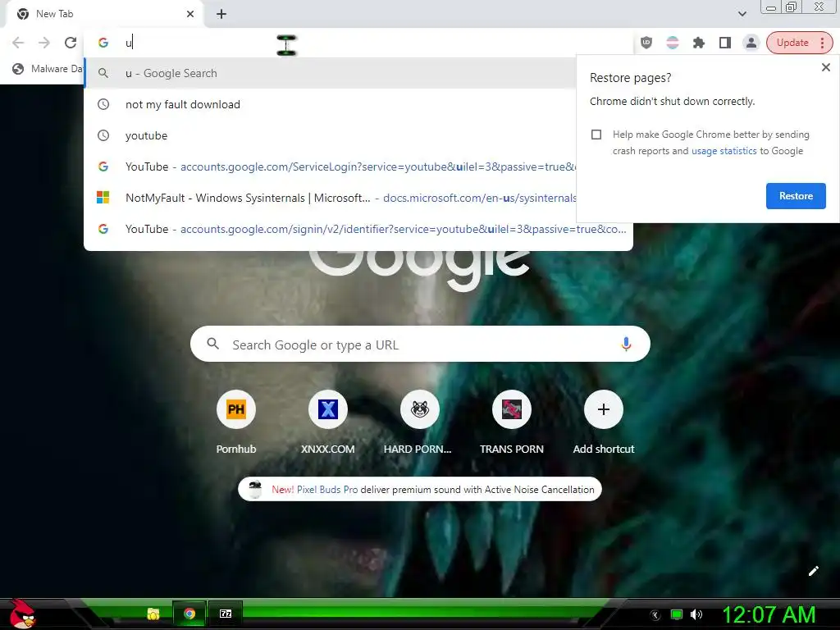Enable sending crash reports checkbox
Screen dimensions: 840x630
596,135
